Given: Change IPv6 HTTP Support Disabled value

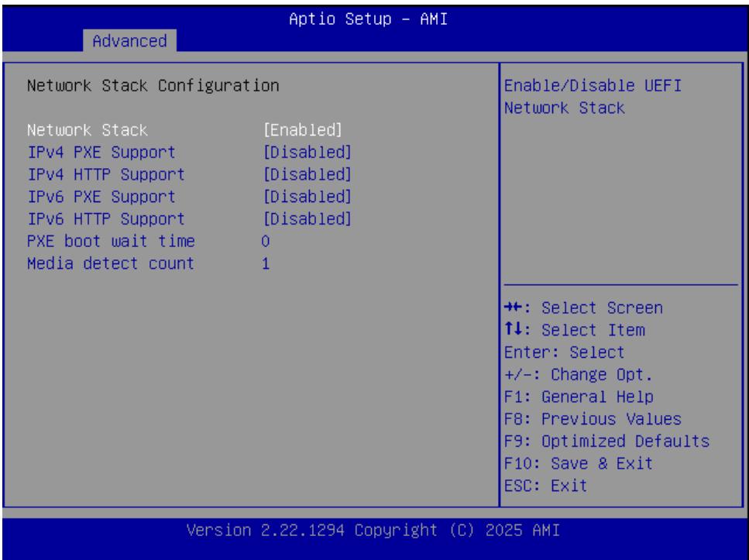Looking at the screenshot, I should [x=308, y=219].
